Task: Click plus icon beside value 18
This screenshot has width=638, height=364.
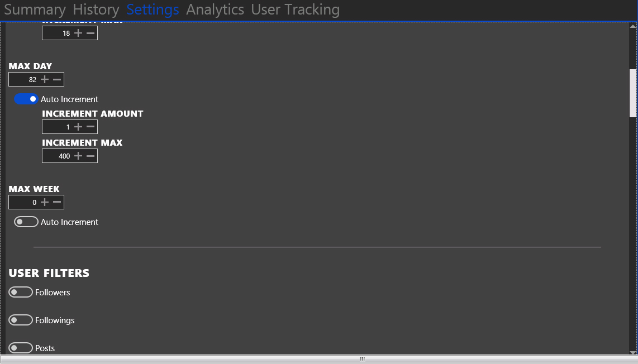Action: tap(78, 33)
